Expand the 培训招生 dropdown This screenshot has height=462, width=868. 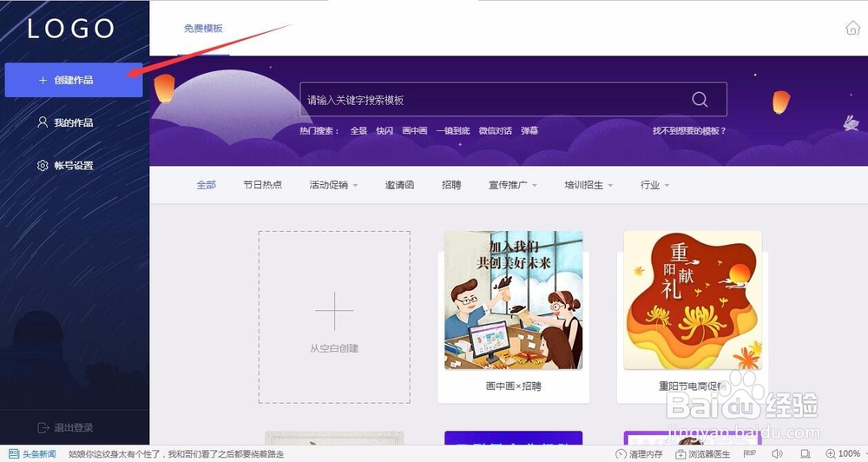pos(589,185)
